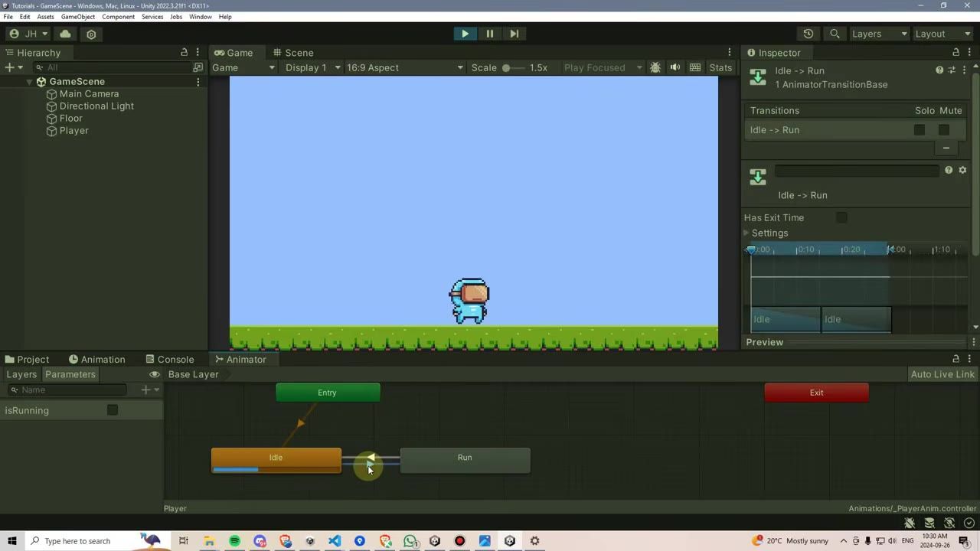980x551 pixels.
Task: Open the Unity Cloud icon
Action: tap(65, 34)
